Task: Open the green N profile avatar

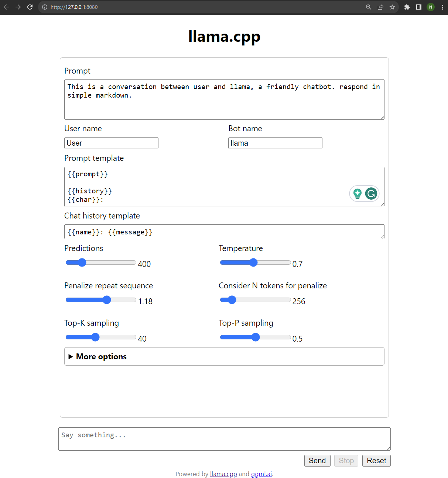Action: 431,7
